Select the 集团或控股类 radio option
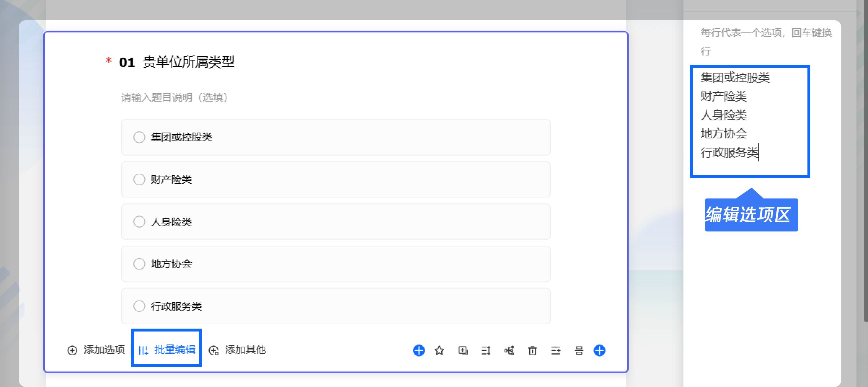Image resolution: width=868 pixels, height=387 pixels. click(139, 137)
